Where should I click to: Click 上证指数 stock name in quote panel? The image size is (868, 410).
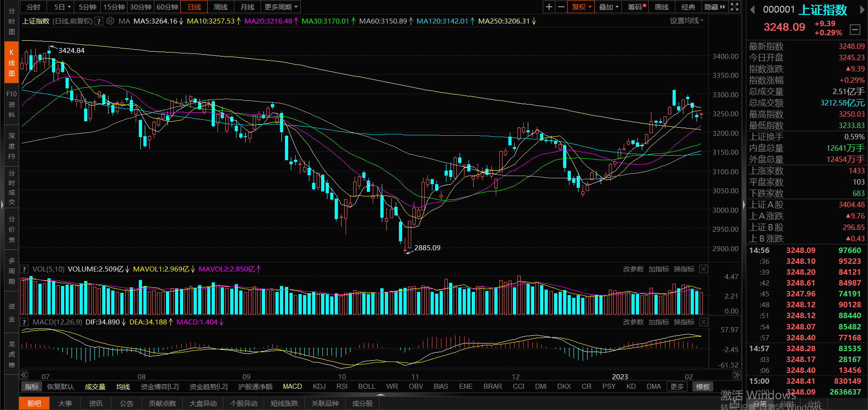coord(823,10)
